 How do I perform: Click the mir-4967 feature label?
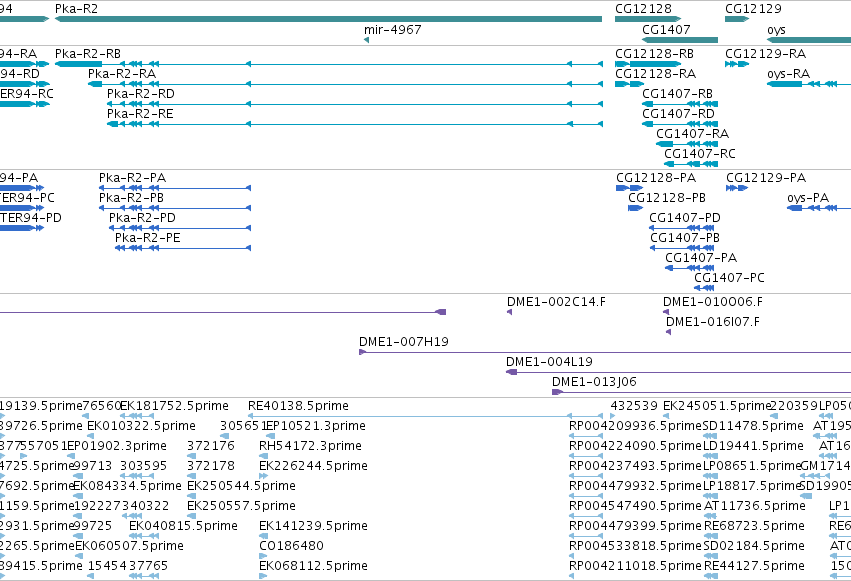pos(392,30)
